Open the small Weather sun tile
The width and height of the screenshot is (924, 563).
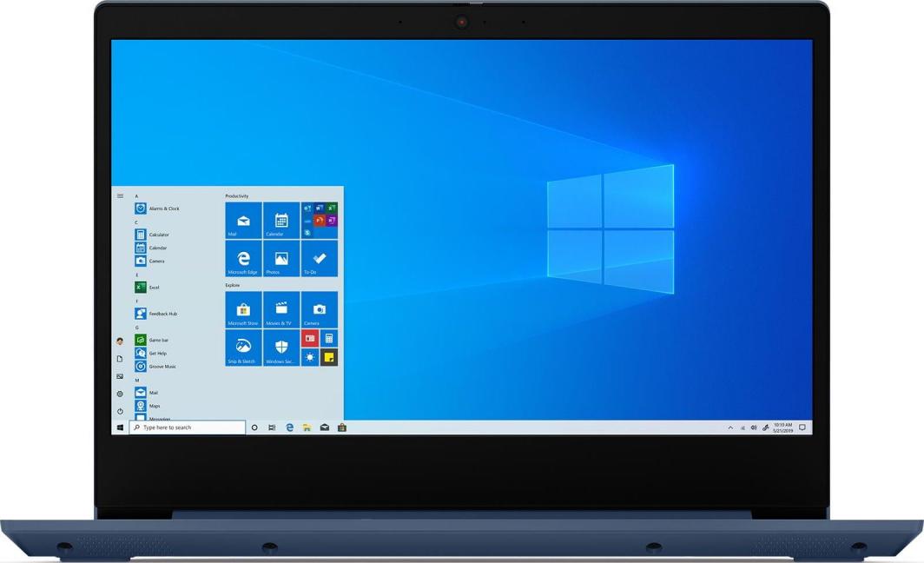point(310,357)
